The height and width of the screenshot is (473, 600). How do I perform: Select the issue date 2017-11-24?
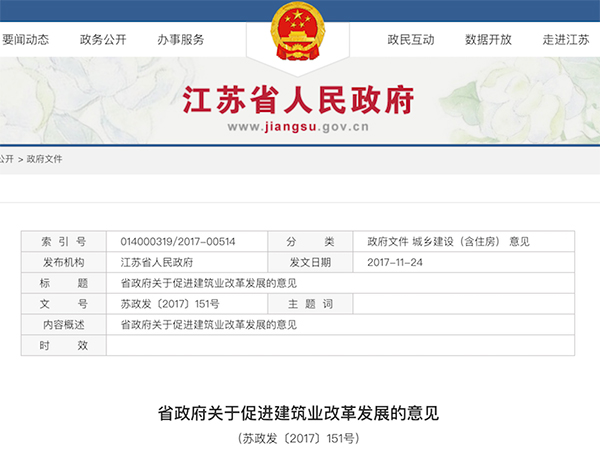[396, 262]
